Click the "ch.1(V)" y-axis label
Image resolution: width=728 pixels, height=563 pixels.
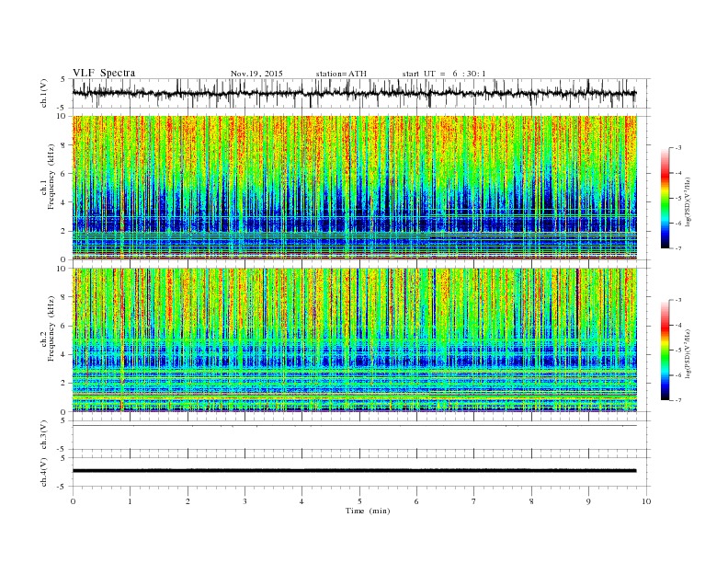coord(44,93)
